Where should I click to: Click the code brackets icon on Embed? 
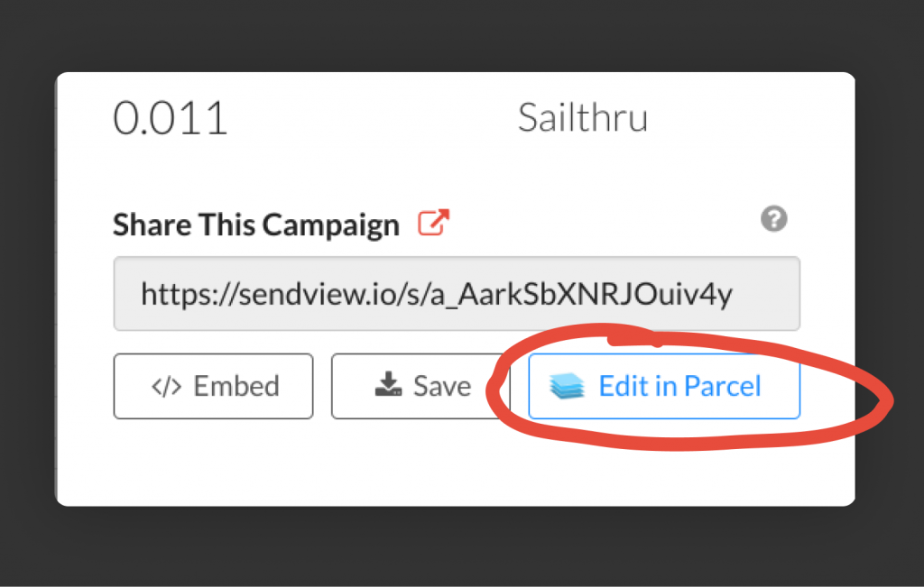pyautogui.click(x=166, y=386)
